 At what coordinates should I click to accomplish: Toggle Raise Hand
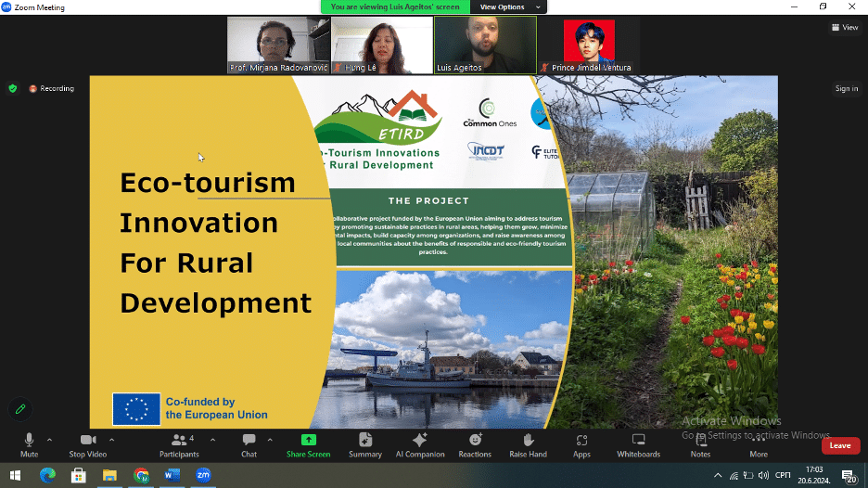tap(528, 440)
